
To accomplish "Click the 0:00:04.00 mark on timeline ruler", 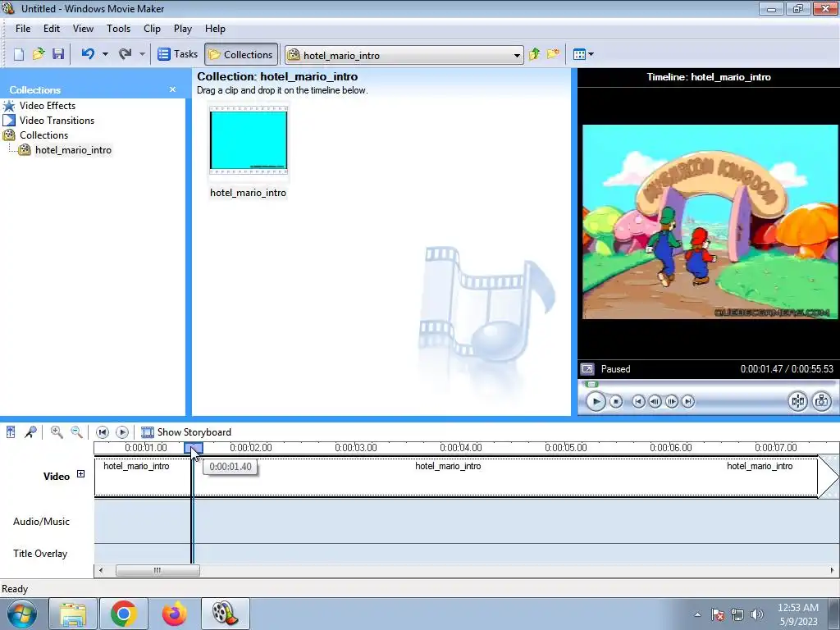I will click(x=461, y=447).
